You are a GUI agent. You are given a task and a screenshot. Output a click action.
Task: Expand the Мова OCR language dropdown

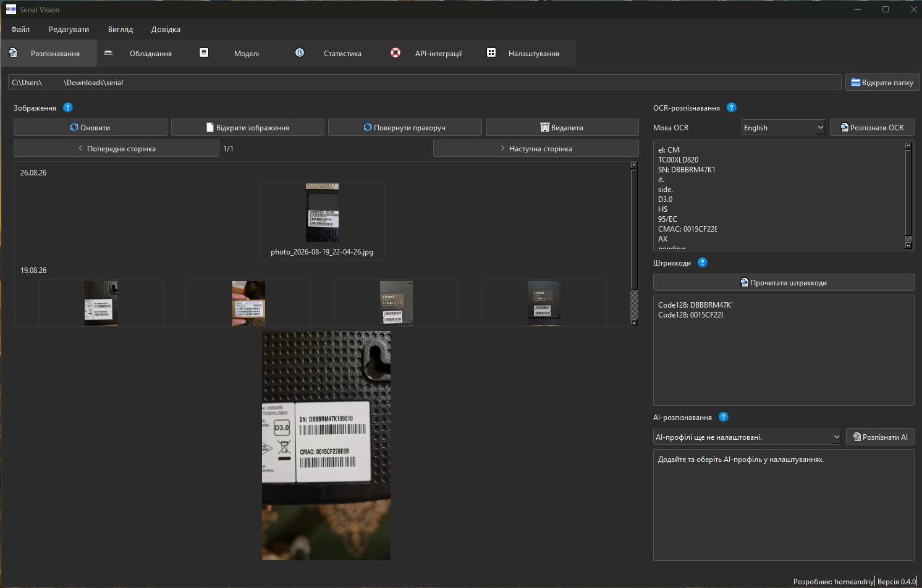click(x=784, y=127)
